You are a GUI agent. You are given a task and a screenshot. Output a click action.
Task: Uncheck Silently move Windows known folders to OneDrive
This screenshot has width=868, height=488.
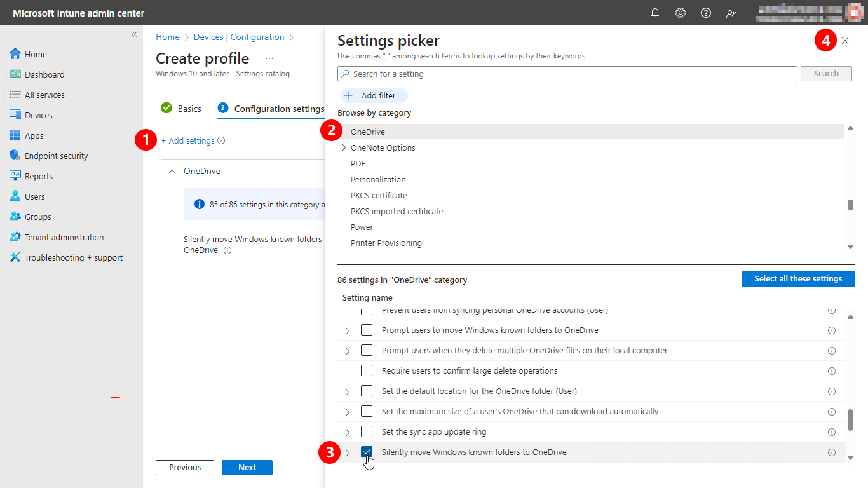coord(367,452)
